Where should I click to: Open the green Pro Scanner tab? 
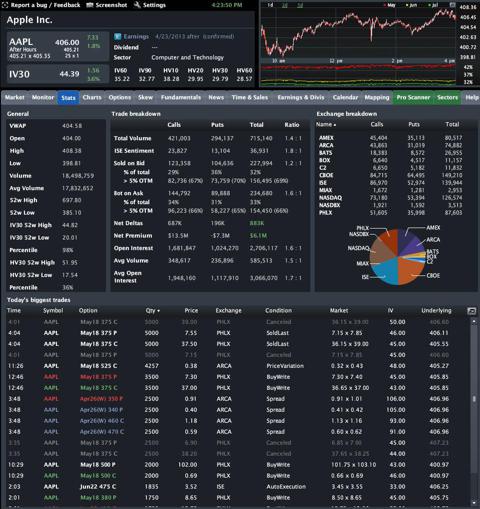pyautogui.click(x=413, y=97)
